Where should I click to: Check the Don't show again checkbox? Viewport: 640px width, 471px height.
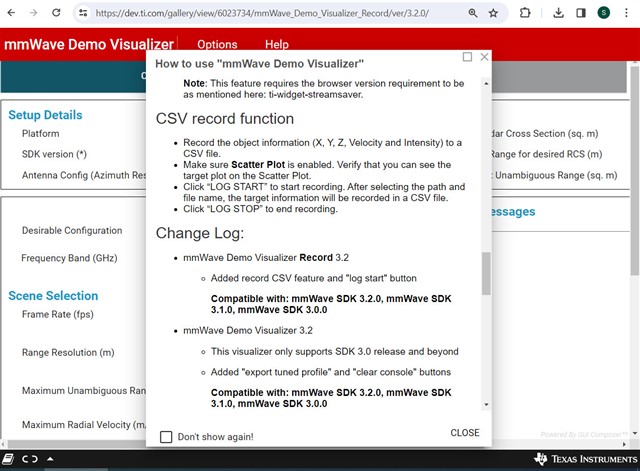point(166,437)
